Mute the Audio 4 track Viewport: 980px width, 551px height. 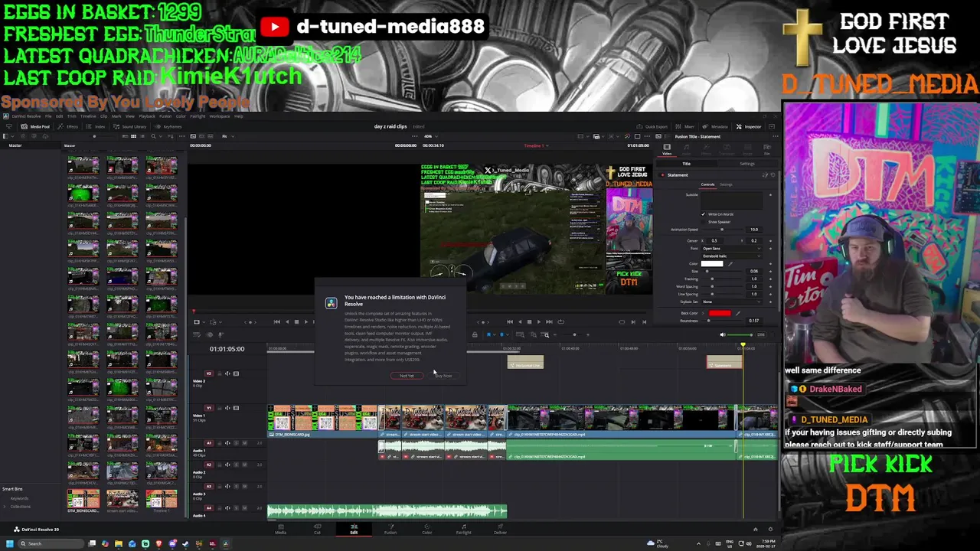[244, 508]
